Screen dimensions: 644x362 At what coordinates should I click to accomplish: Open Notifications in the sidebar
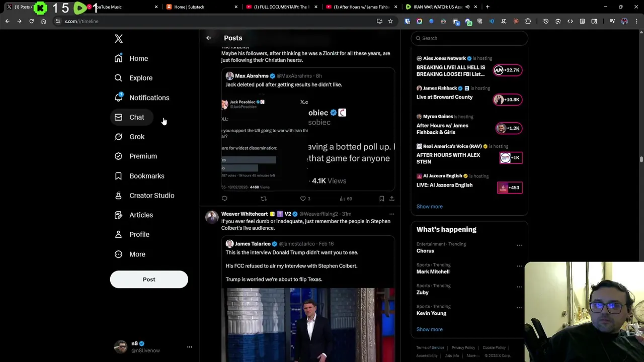click(142, 98)
